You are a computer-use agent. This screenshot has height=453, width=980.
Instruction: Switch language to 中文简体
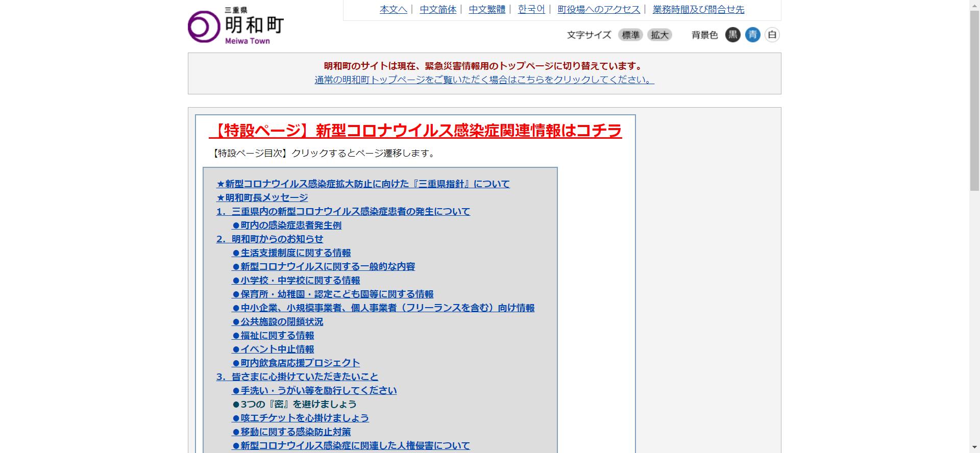tap(438, 9)
